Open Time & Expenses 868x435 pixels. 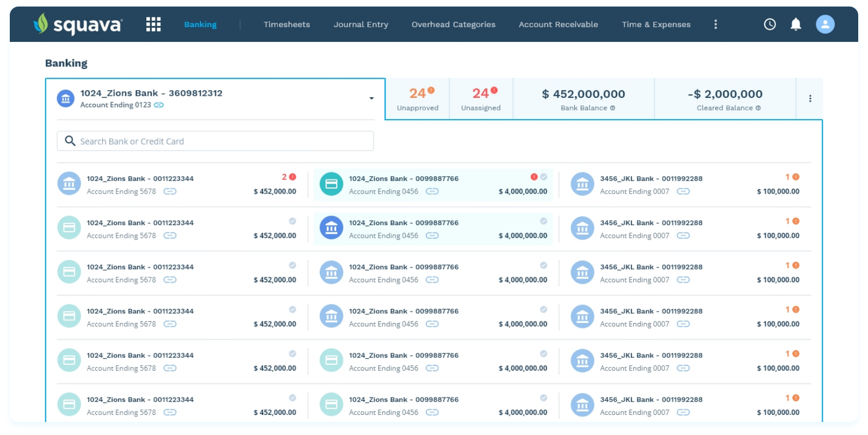656,24
